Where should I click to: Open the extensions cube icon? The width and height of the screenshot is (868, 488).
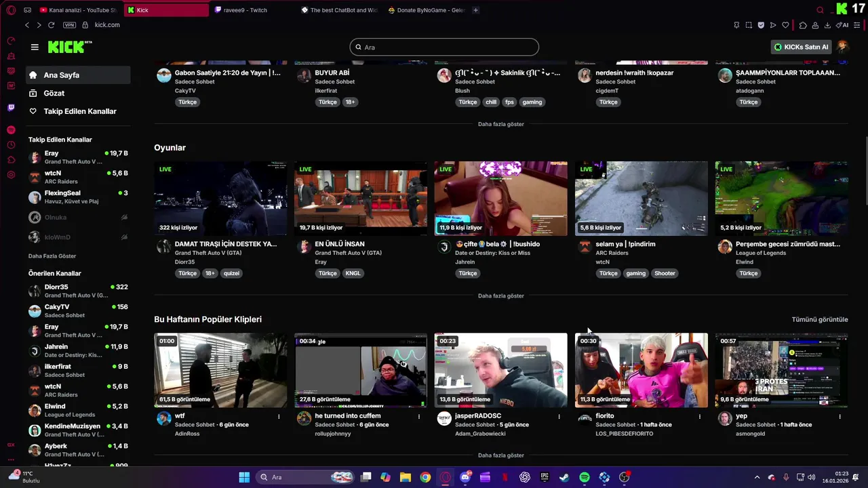[803, 25]
